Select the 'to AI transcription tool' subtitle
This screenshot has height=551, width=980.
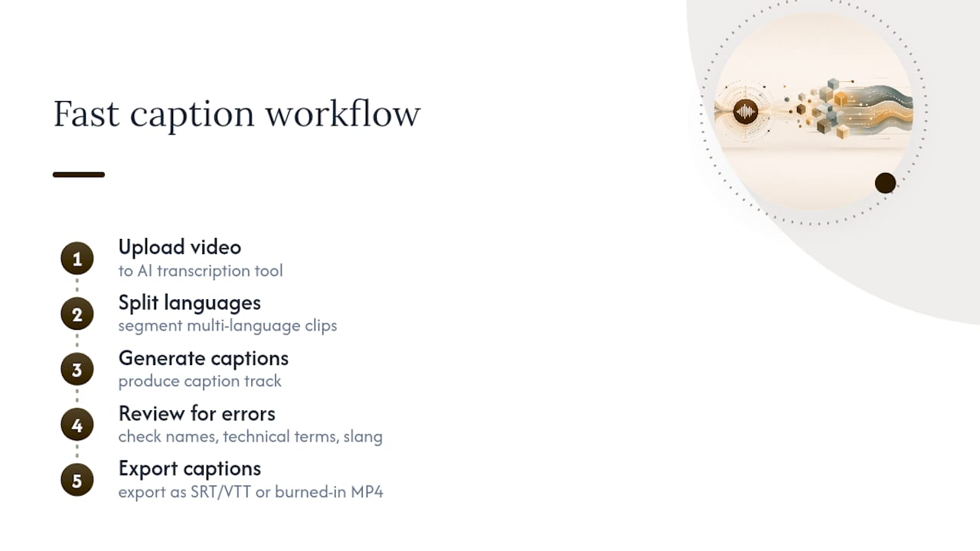201,271
